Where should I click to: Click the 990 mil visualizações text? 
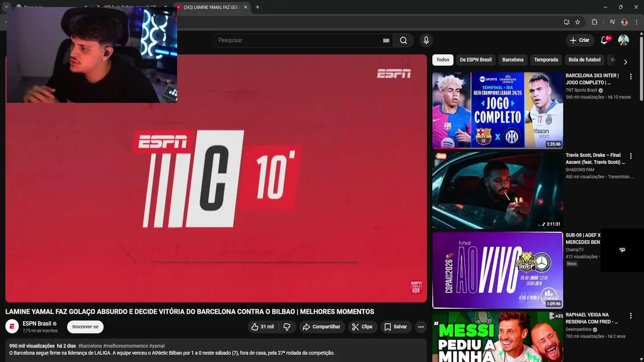32,346
